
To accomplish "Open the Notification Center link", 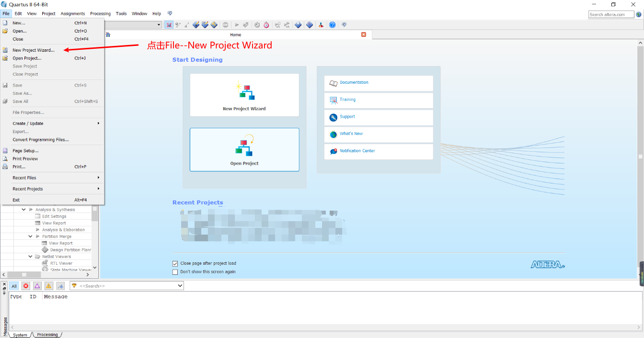I will click(x=357, y=151).
